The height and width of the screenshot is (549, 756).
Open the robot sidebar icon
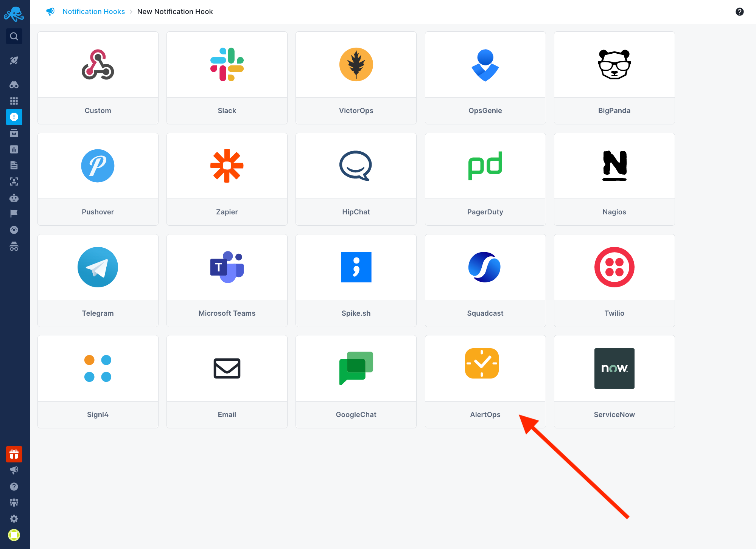(14, 198)
